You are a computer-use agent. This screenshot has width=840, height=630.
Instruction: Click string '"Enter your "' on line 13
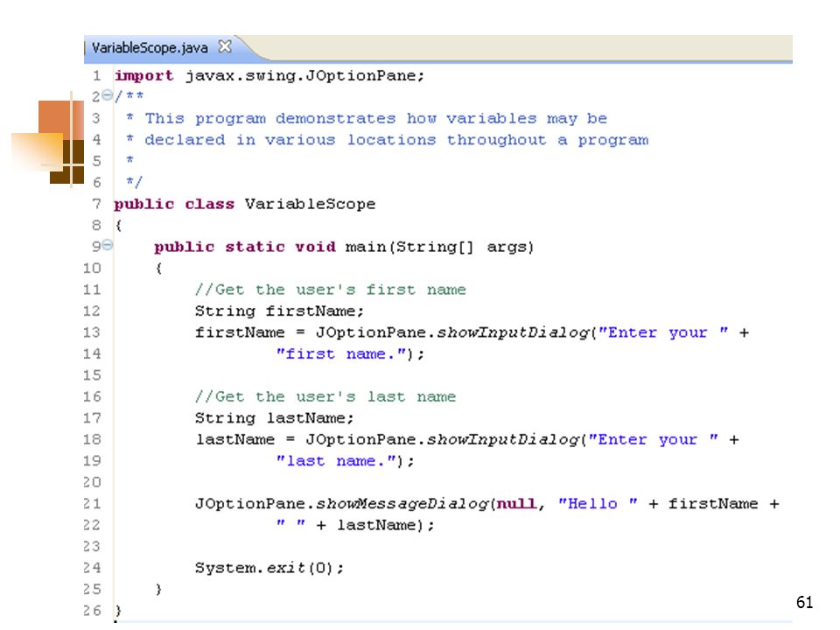[x=664, y=332]
